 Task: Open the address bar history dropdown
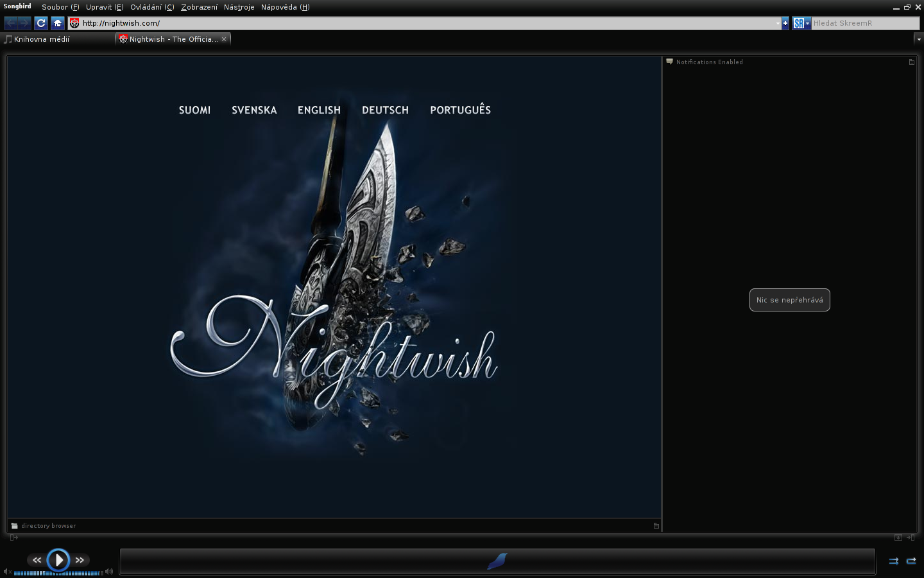pyautogui.click(x=778, y=23)
